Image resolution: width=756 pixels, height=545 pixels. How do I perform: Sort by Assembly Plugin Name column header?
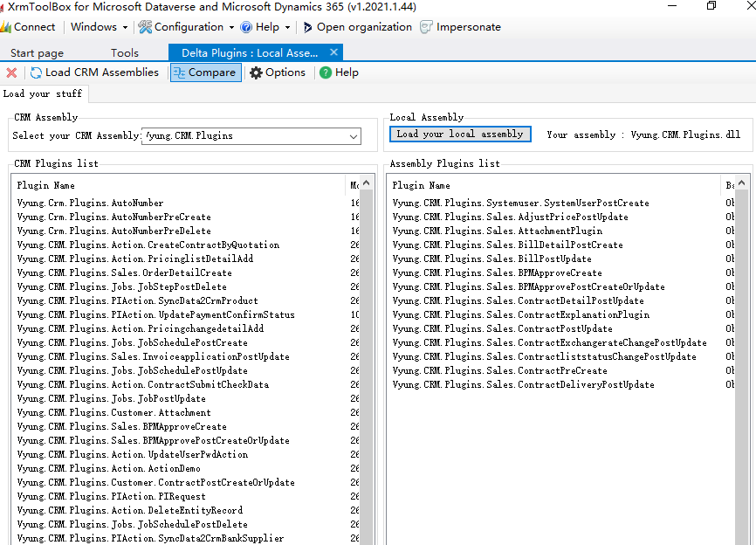[x=555, y=185]
